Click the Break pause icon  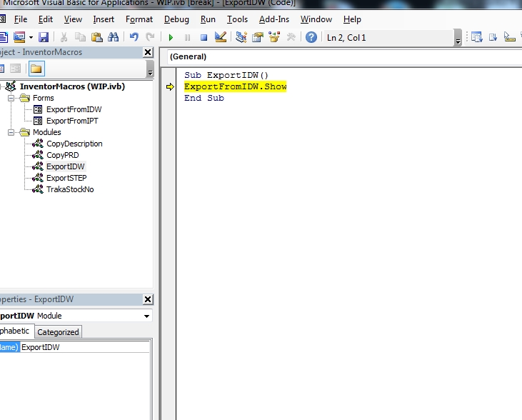(187, 37)
